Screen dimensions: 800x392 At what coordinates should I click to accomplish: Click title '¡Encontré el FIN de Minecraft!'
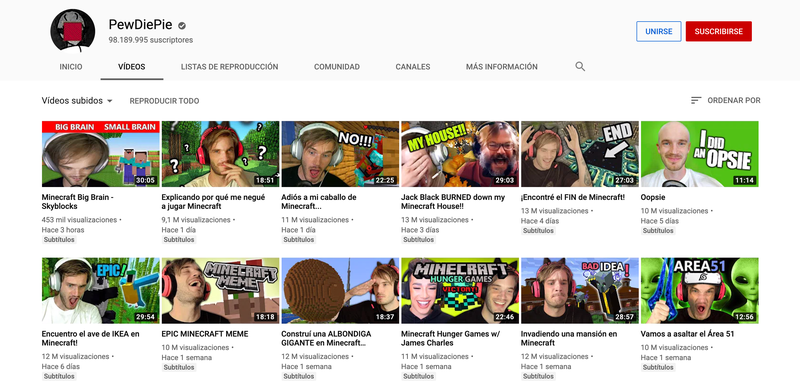coord(572,197)
